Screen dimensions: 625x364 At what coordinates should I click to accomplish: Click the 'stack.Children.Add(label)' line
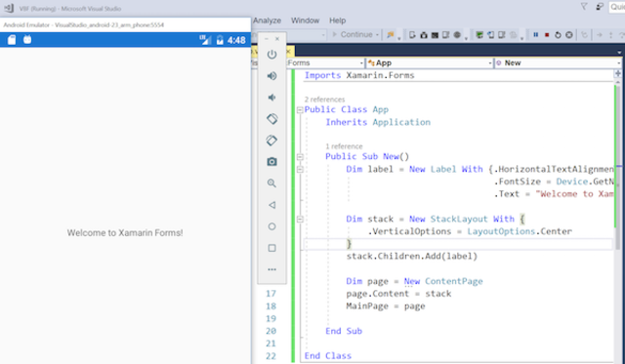[x=412, y=256]
